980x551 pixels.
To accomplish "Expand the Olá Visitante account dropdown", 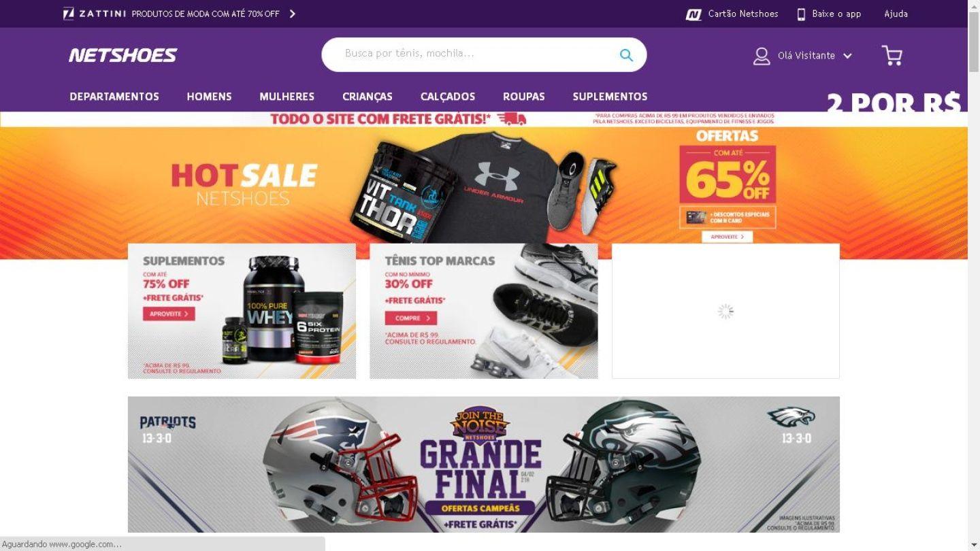I will coord(847,56).
